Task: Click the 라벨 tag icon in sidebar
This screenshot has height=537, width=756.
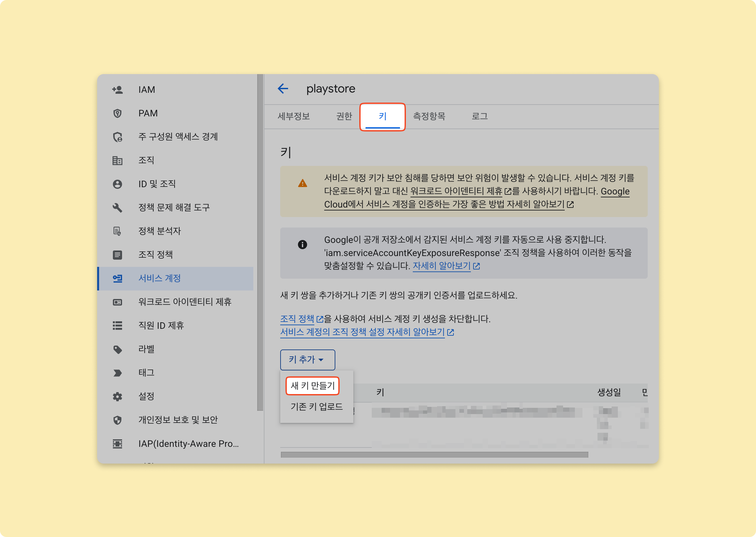Action: coord(117,349)
